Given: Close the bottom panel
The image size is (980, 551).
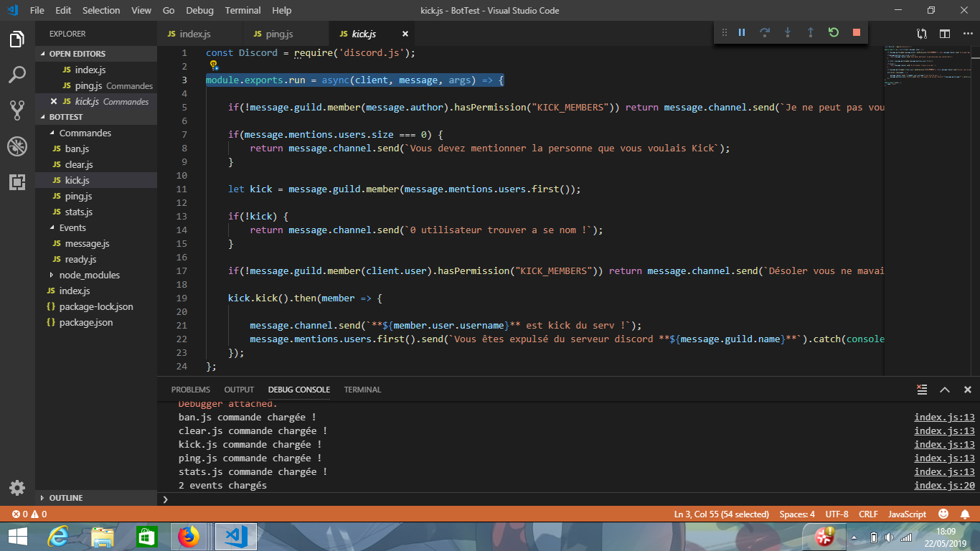Looking at the screenshot, I should (968, 390).
